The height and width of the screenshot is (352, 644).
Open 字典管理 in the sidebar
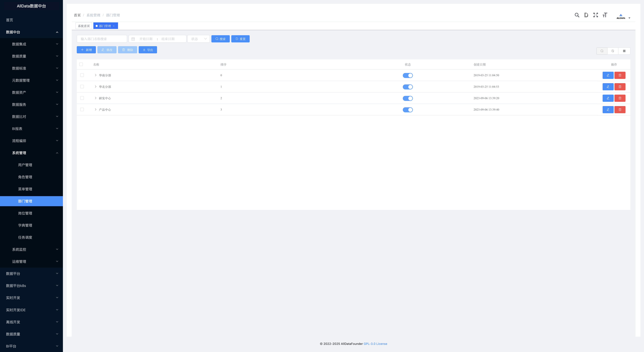(x=31, y=225)
